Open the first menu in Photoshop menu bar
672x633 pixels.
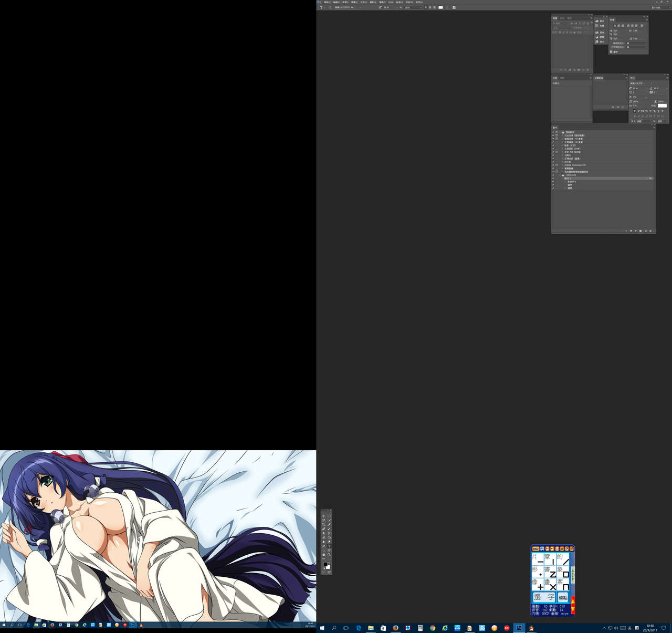click(x=327, y=2)
